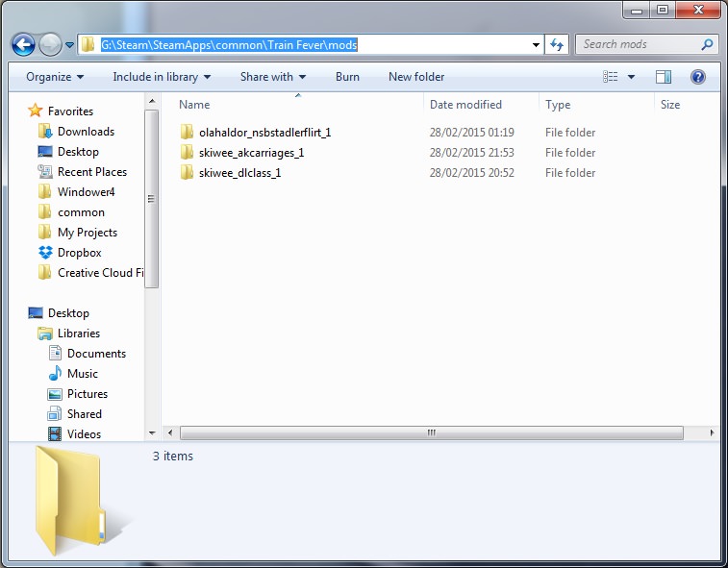Click horizontal scrollbar left arrow
The width and height of the screenshot is (728, 568).
[170, 432]
